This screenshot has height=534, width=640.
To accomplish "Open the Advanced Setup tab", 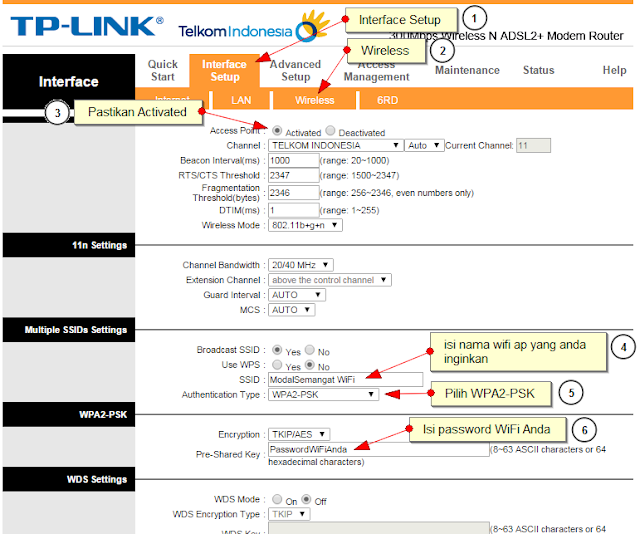I will (296, 70).
